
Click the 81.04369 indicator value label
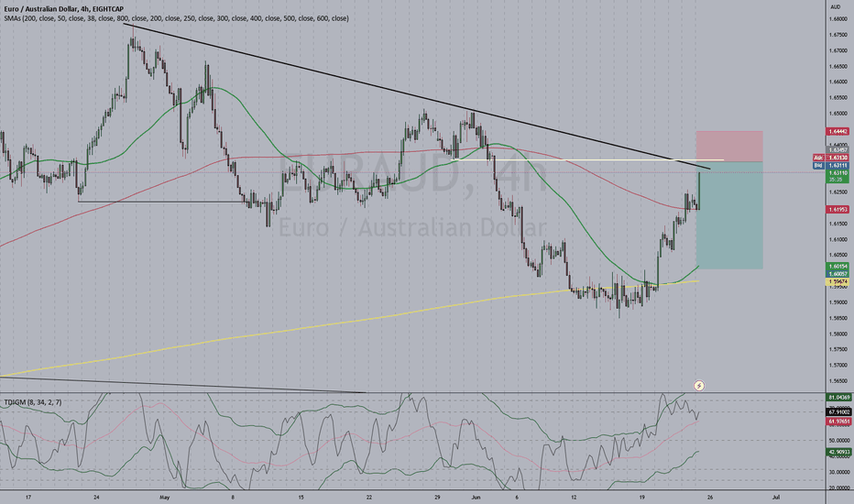coord(838,398)
